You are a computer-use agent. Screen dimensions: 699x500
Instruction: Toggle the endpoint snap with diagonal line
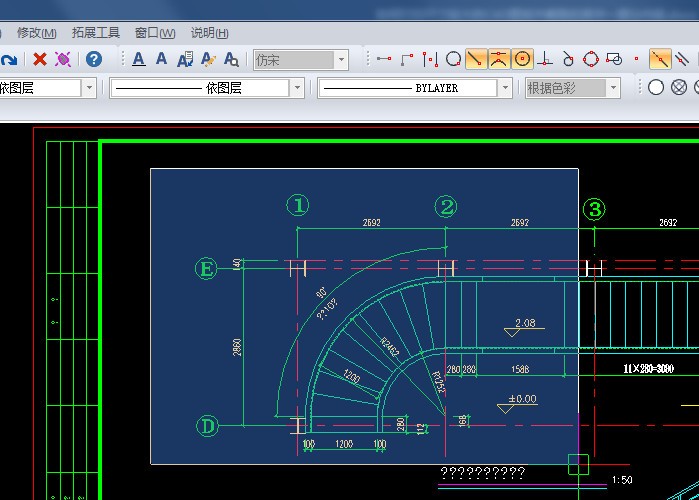point(475,60)
